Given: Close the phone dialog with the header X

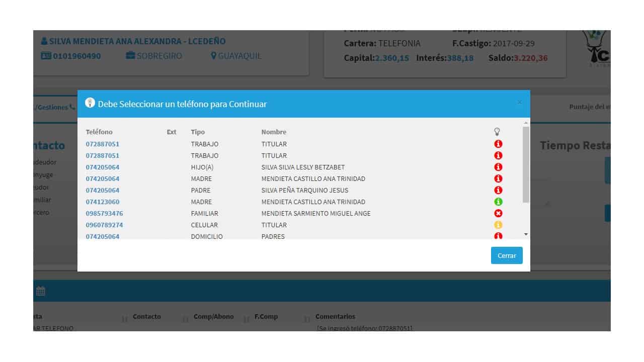Looking at the screenshot, I should (x=520, y=103).
